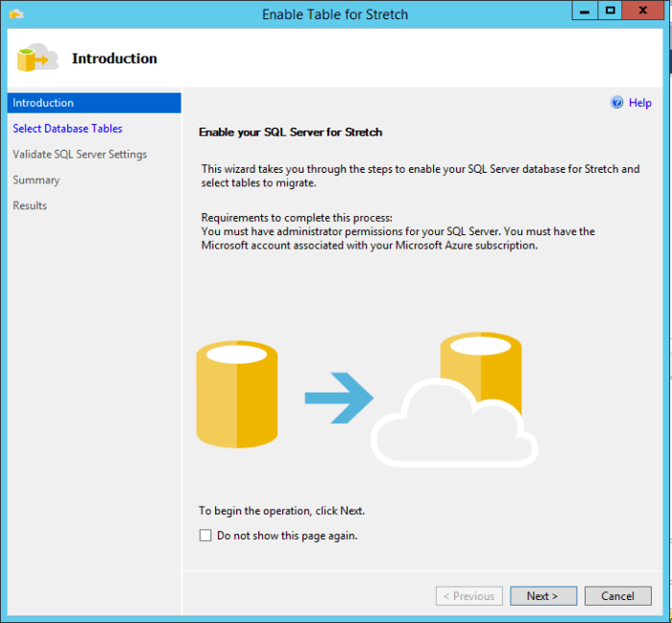Screen dimensions: 672x623
Task: Select the Introduction step in sidebar
Action: pyautogui.click(x=94, y=103)
